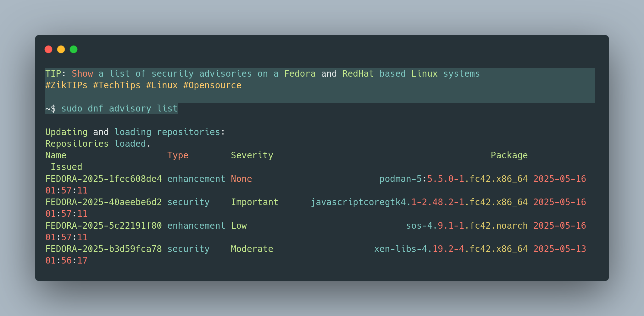Select advisory FEDORA-2025-1fec608de4
644x316 pixels.
103,179
